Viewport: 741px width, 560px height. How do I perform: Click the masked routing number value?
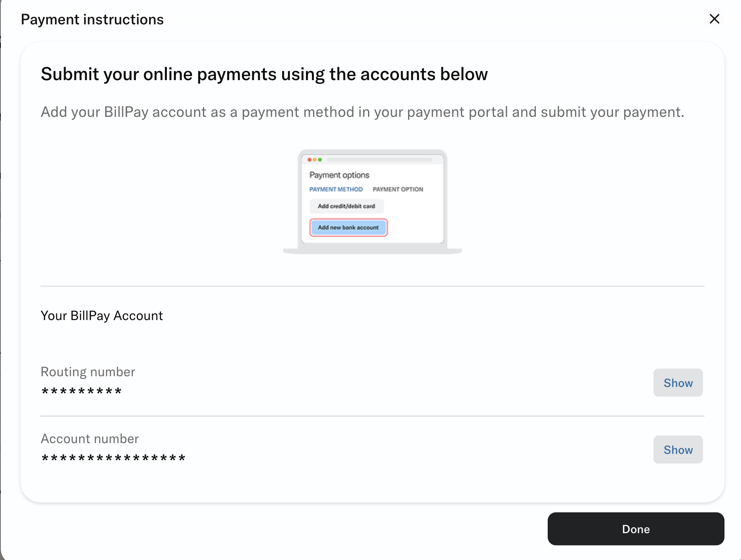81,391
